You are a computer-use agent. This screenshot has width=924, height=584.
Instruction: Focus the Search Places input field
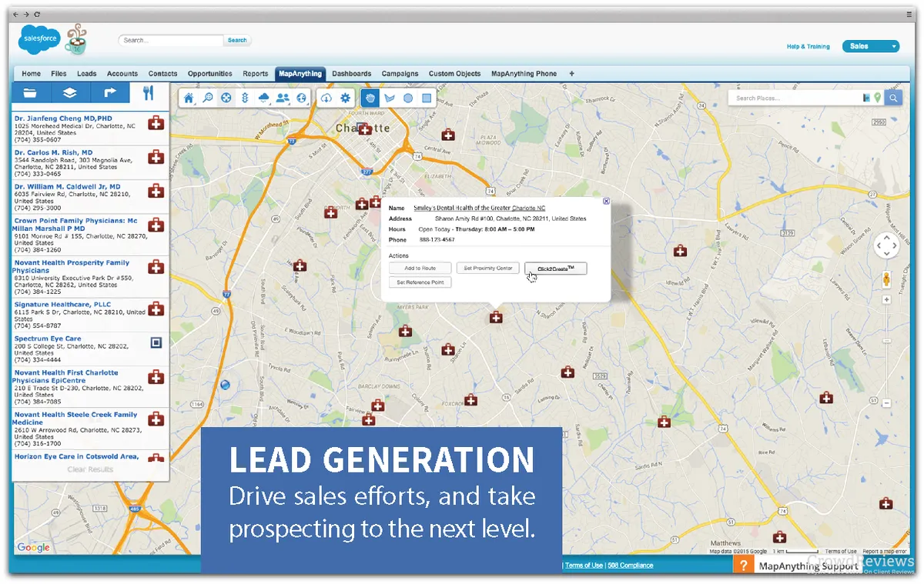pos(797,98)
